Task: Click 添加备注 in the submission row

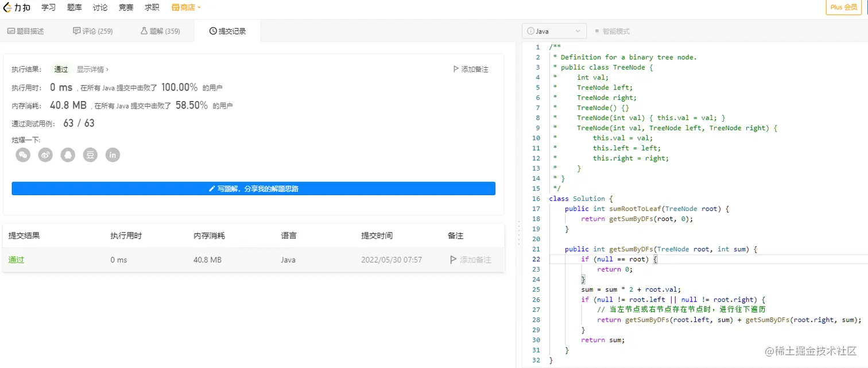Action: click(471, 259)
